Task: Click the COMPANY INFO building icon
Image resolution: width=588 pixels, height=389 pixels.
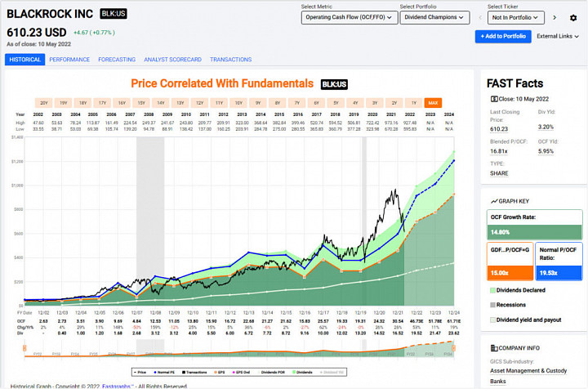Action: (x=494, y=348)
